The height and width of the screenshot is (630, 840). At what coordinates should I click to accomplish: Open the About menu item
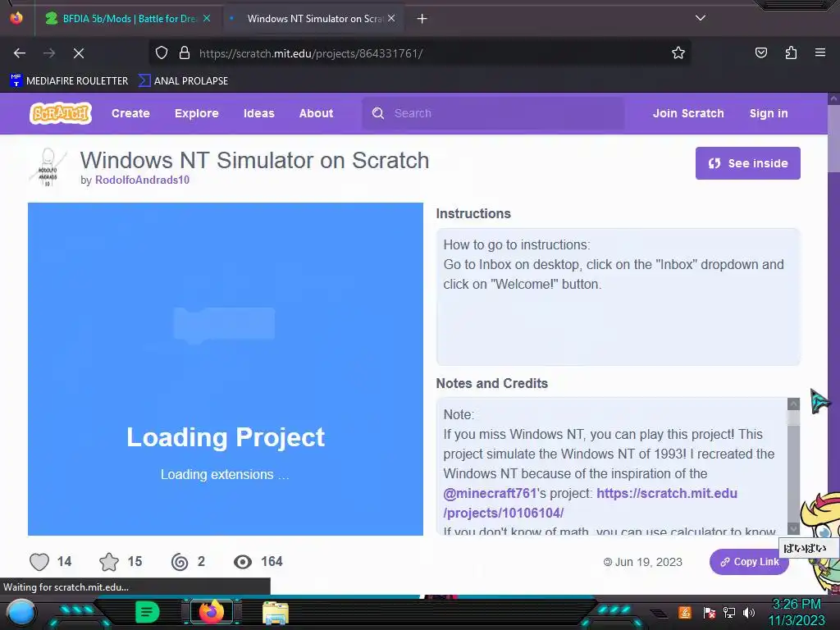[x=316, y=113]
